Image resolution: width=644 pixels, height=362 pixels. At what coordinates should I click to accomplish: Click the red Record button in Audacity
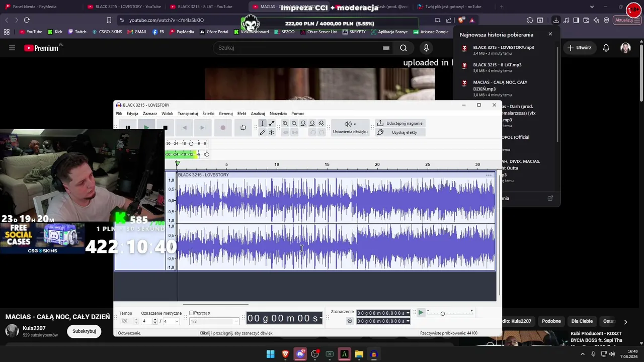click(223, 128)
